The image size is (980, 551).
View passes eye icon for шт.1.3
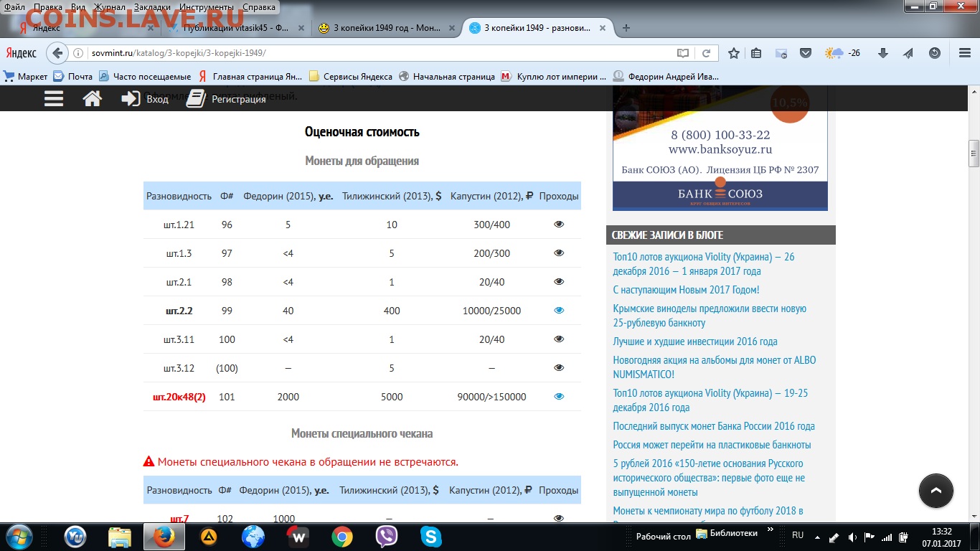560,253
